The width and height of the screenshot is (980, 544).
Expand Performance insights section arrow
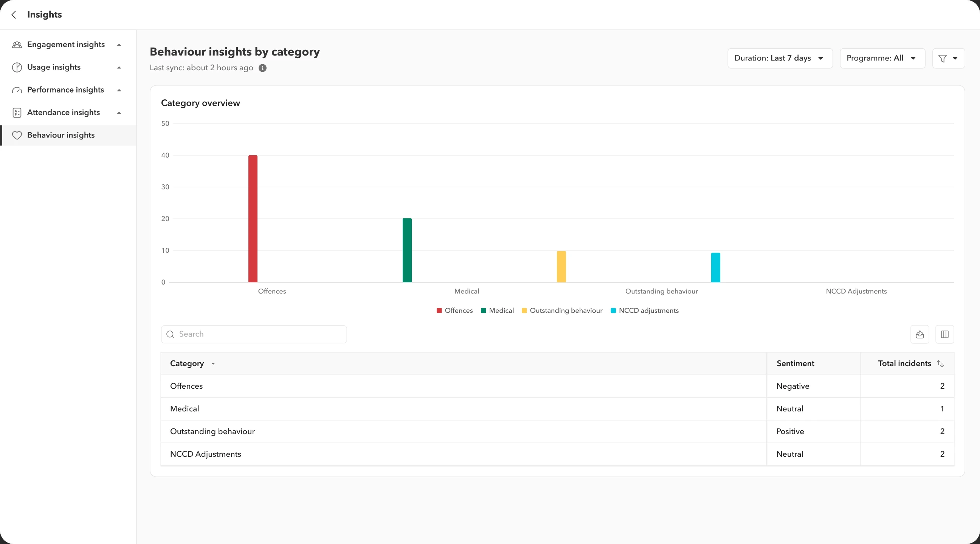[119, 90]
